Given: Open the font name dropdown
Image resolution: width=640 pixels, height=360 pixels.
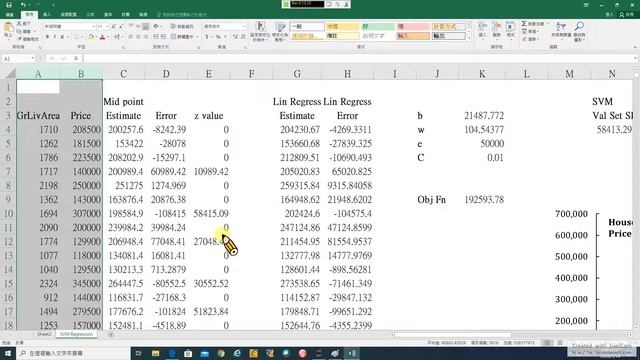Looking at the screenshot, I should click(93, 27).
